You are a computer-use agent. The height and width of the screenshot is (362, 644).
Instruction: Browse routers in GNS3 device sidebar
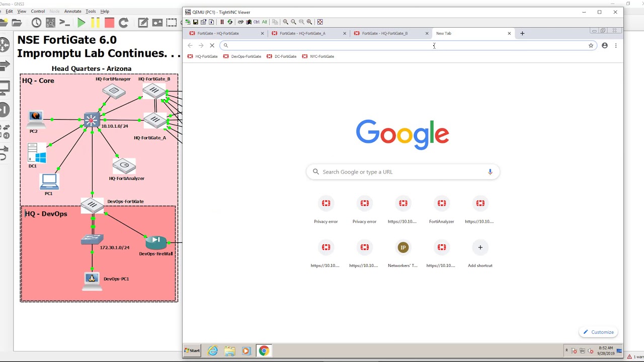click(x=4, y=45)
